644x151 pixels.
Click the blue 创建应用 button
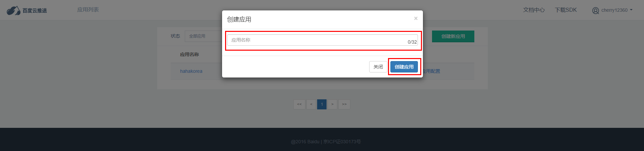coord(404,67)
